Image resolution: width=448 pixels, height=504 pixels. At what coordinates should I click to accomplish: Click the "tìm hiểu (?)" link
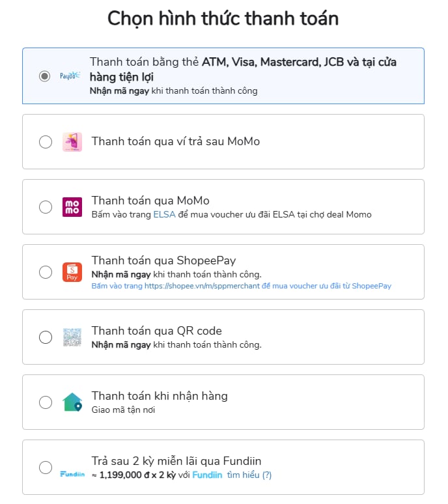pos(249,475)
